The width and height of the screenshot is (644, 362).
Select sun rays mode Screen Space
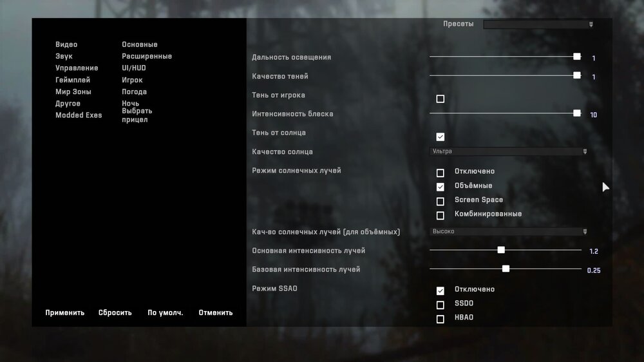click(x=440, y=202)
